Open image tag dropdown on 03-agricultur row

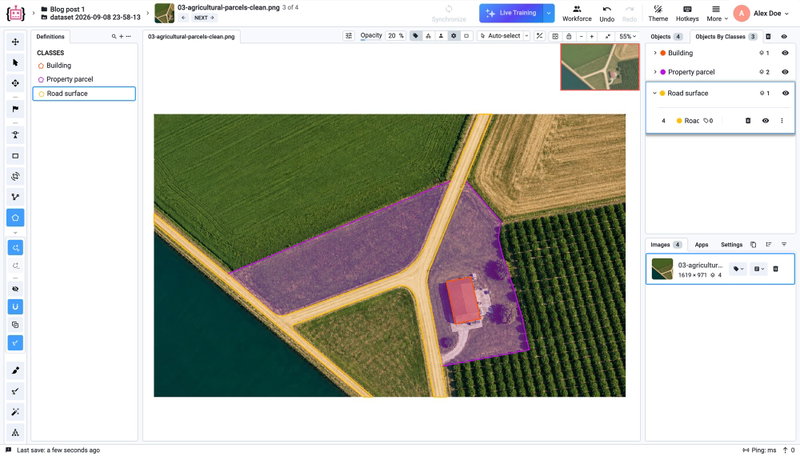[x=738, y=269]
